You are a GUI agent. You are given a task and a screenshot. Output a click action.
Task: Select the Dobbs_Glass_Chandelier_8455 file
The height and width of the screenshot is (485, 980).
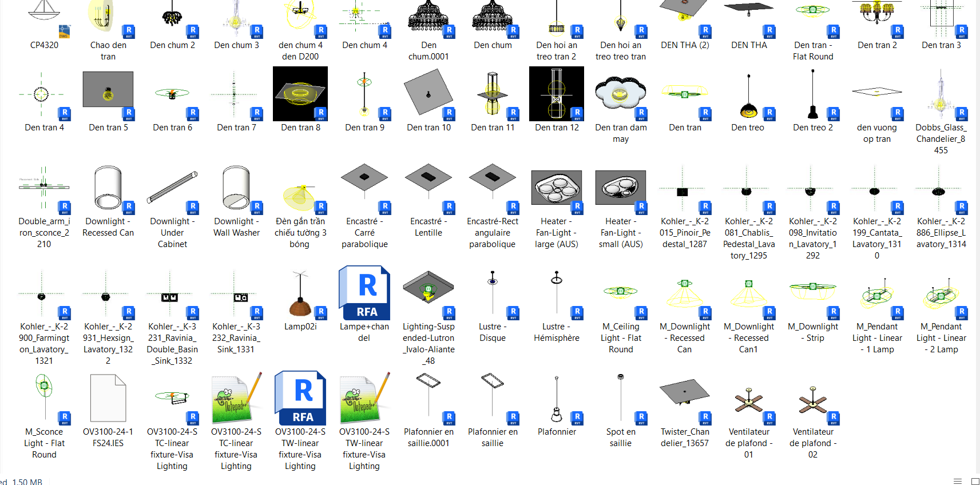click(x=941, y=94)
